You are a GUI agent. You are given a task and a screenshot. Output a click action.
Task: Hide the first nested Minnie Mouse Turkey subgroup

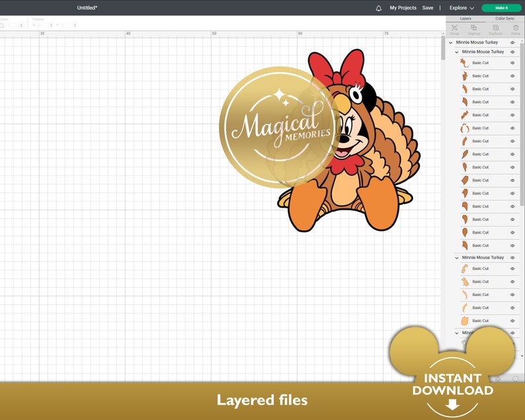point(512,52)
